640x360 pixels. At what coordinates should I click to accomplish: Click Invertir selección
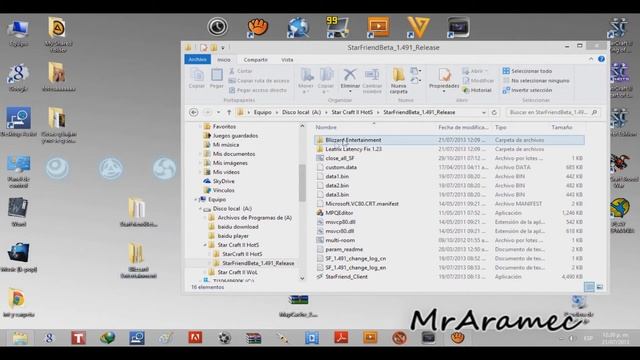[x=527, y=90]
